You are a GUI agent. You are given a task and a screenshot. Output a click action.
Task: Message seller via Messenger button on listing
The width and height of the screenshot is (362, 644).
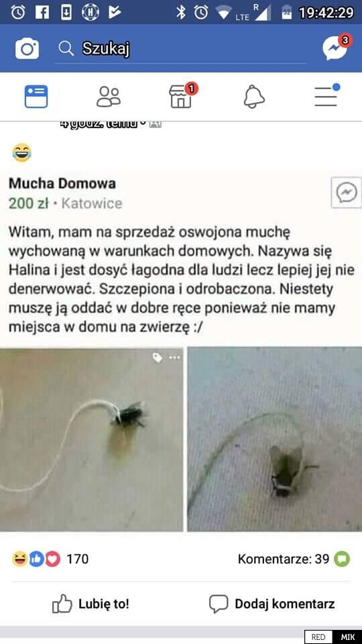(347, 193)
